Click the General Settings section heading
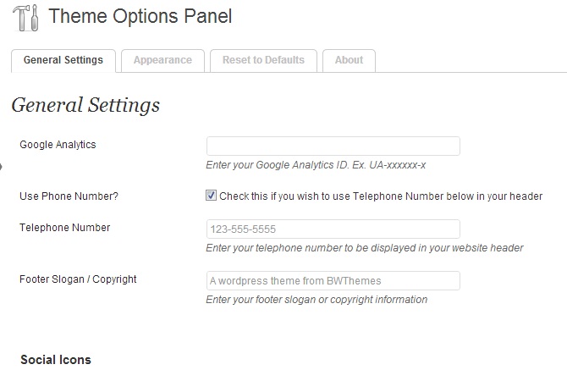This screenshot has width=567, height=392. pyautogui.click(x=85, y=106)
